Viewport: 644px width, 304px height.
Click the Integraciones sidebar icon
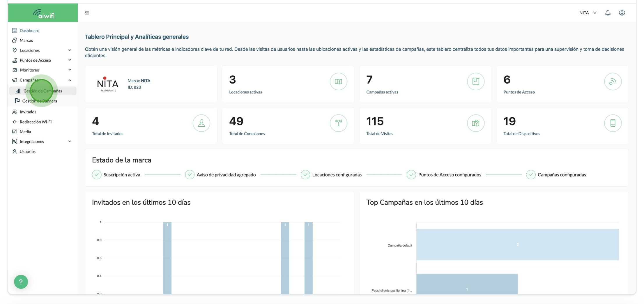click(x=15, y=142)
